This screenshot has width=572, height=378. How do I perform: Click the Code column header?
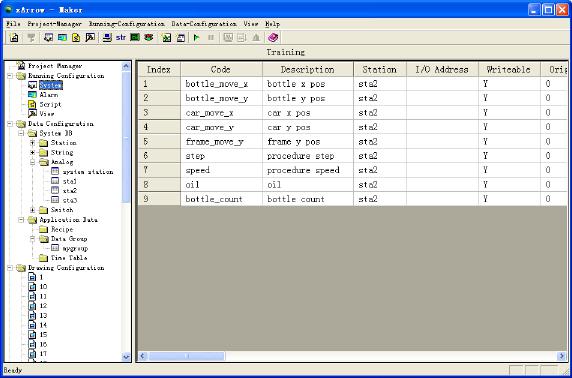(221, 69)
